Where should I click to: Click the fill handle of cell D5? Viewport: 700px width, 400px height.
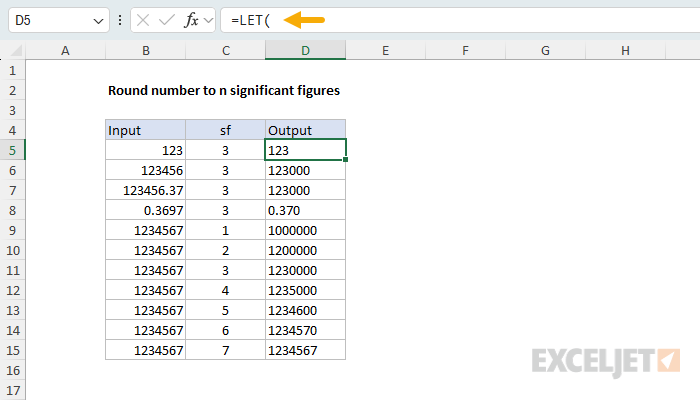tap(346, 159)
